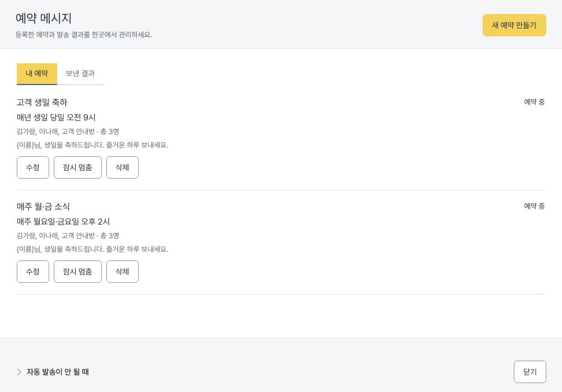Delete the 고객 생일 축하 reservation
This screenshot has height=392, width=562.
[x=123, y=167]
